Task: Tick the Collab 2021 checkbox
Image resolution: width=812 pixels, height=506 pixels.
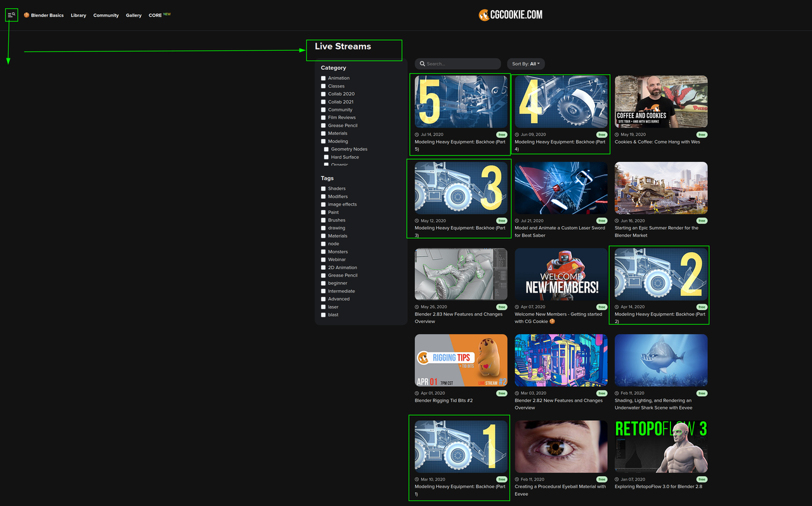Action: 324,102
